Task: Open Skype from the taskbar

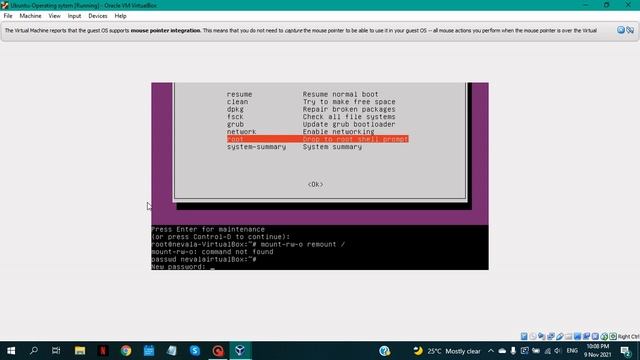Action: tap(195, 351)
